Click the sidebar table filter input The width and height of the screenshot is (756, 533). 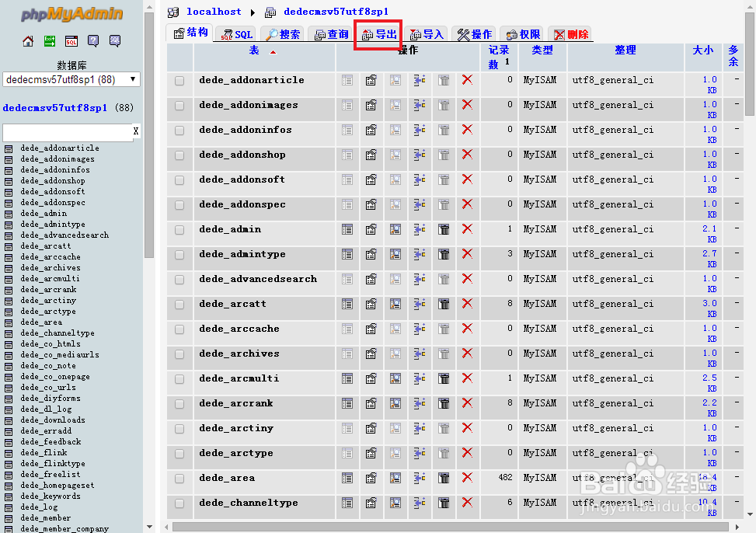coord(67,132)
